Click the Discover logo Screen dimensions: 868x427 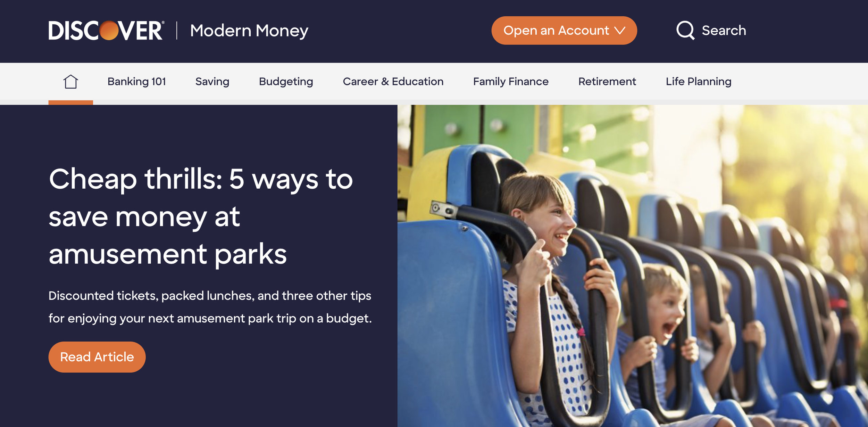tap(106, 31)
